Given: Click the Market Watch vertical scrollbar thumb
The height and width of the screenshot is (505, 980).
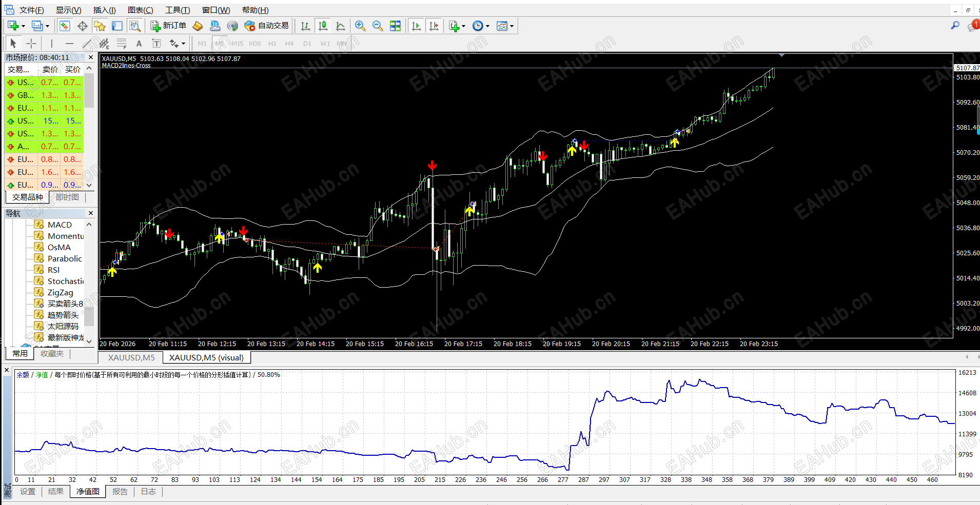Looking at the screenshot, I should point(89,91).
